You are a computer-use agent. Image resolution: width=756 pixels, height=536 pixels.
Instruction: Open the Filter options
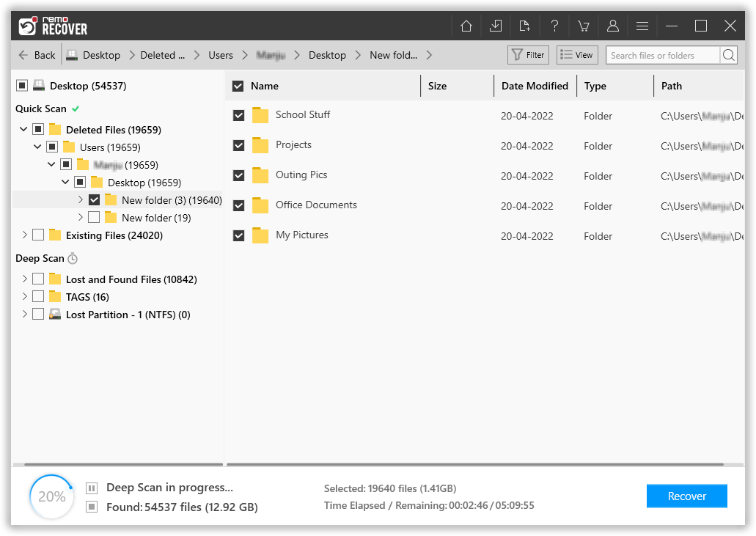[x=528, y=54]
